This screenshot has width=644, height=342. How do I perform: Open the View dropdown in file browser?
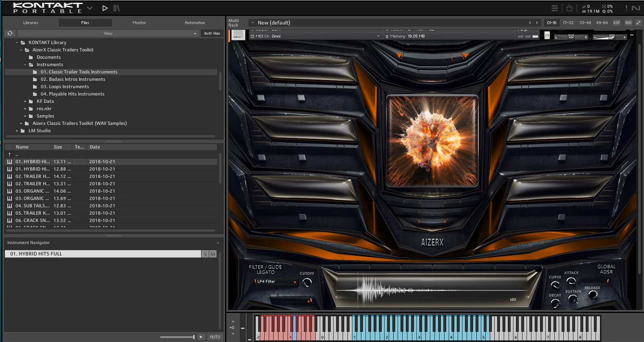[108, 33]
